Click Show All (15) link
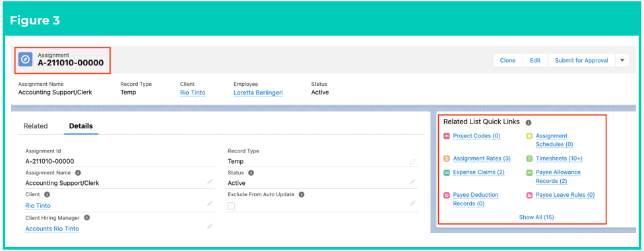The image size is (644, 251). coord(537,217)
